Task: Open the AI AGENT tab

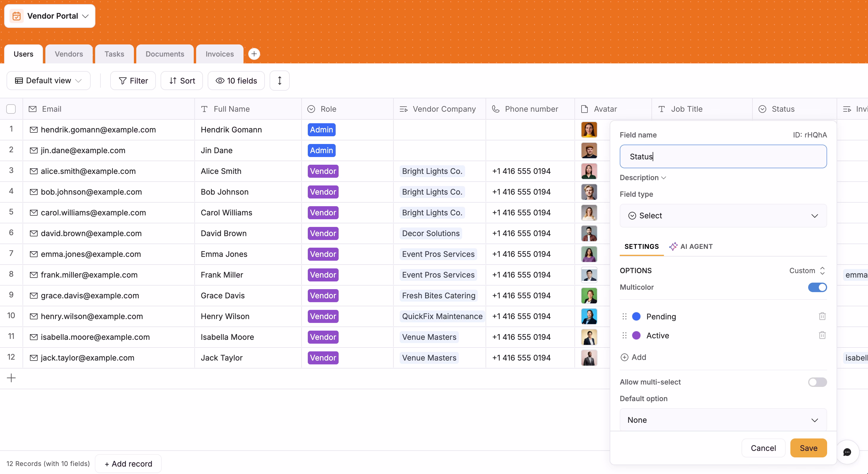Action: pyautogui.click(x=691, y=246)
